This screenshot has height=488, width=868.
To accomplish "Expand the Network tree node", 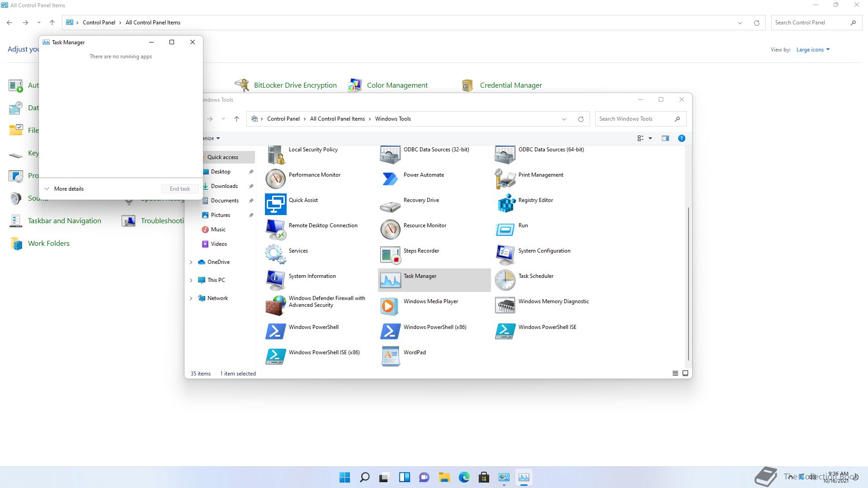I will click(x=191, y=298).
